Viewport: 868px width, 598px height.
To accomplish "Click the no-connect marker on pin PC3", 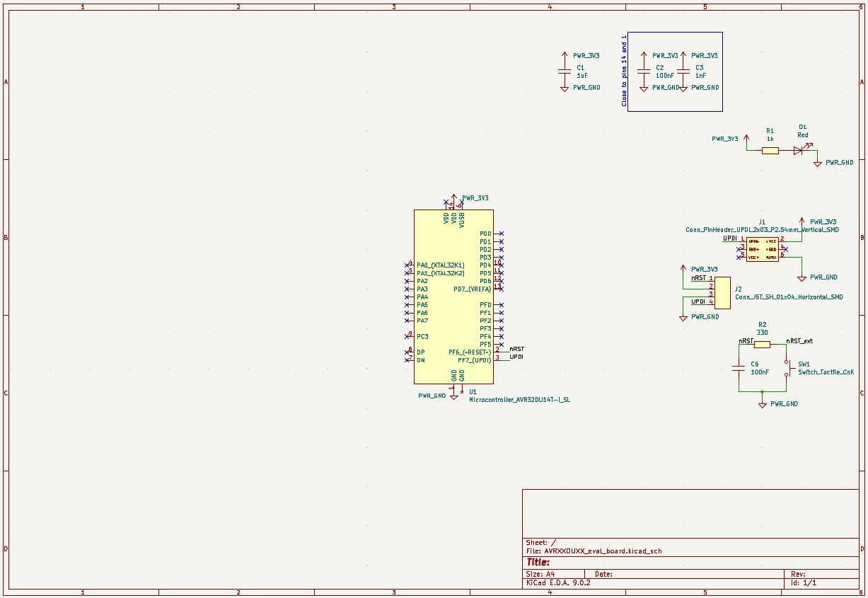I will (407, 336).
